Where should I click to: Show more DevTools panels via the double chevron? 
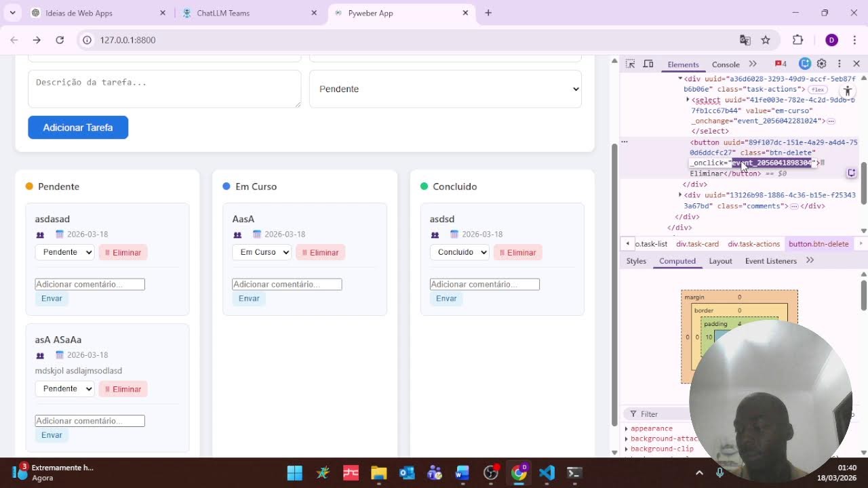point(753,64)
